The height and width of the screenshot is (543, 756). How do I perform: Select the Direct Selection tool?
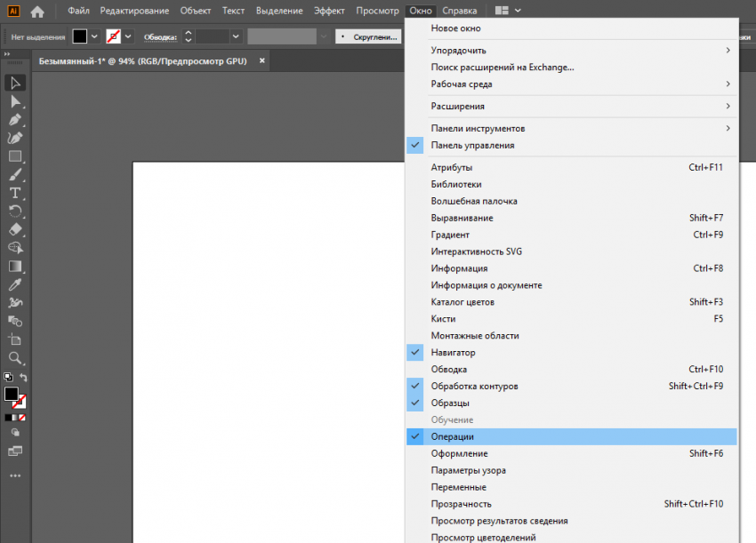click(15, 102)
